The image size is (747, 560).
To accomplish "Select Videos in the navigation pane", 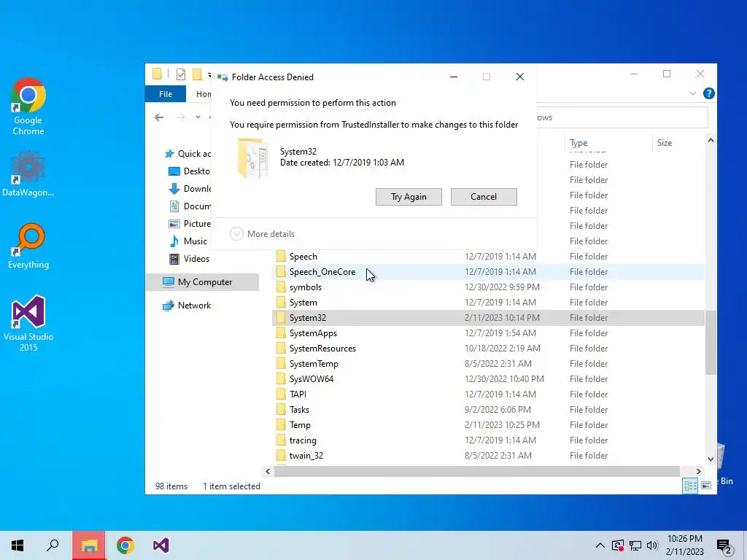I will tap(190, 259).
